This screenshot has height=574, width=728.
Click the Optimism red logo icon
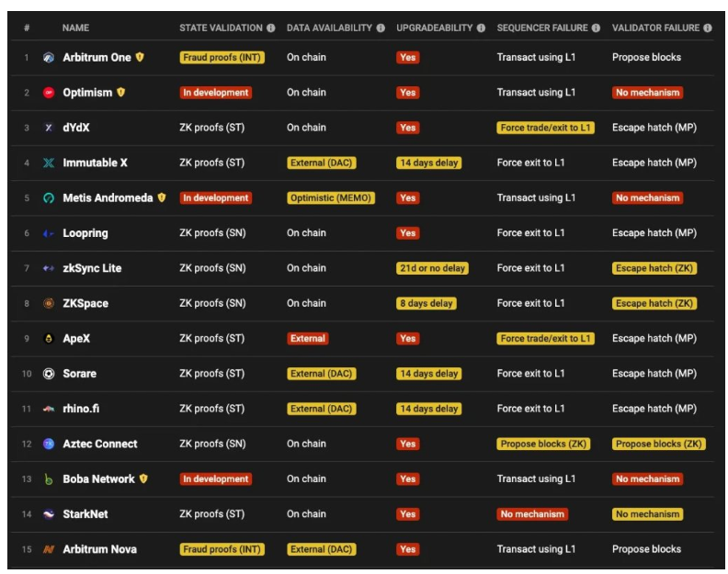(49, 93)
